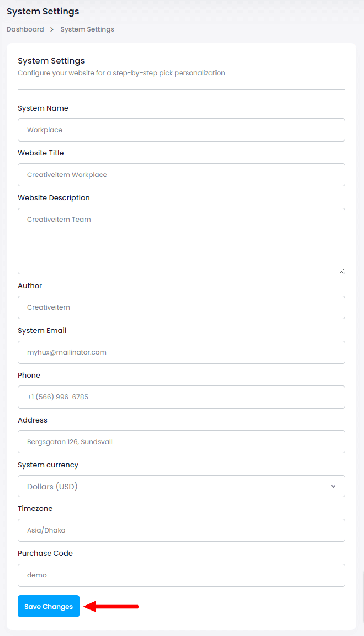Click the Website Description resize handle
This screenshot has height=636, width=364.
tap(342, 270)
